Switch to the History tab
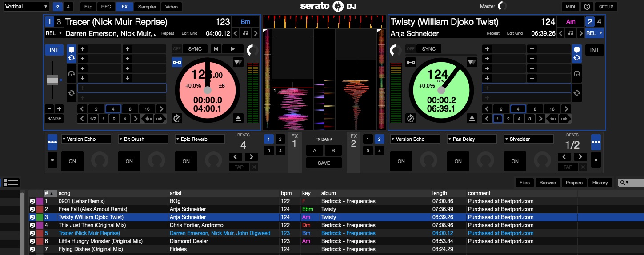 [x=600, y=183]
